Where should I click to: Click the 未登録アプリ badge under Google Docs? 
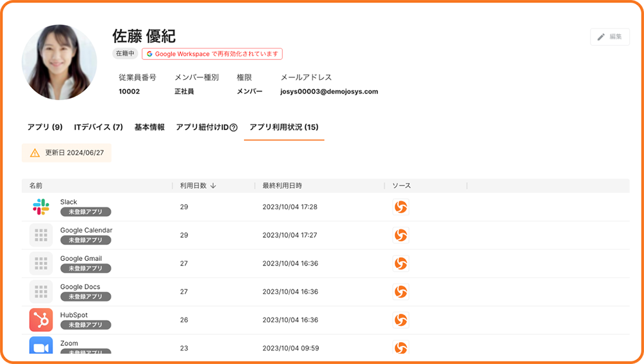tap(86, 297)
